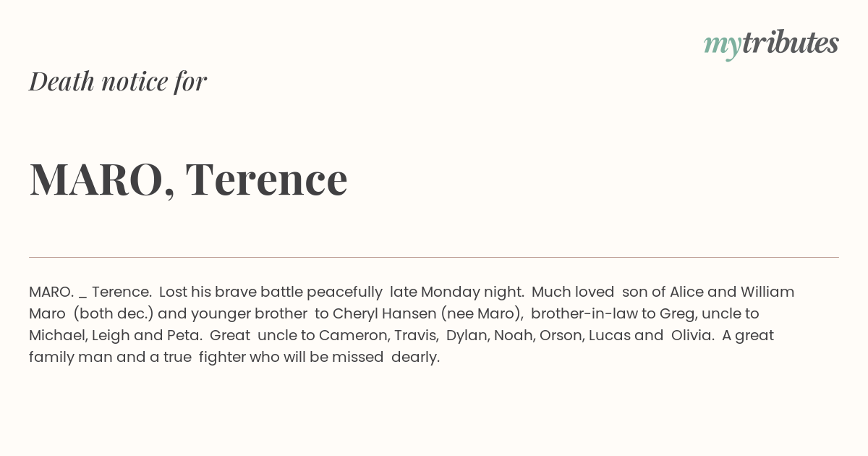This screenshot has width=868, height=456.
Task: Click the 'MARO, Terence' title
Action: tap(188, 180)
